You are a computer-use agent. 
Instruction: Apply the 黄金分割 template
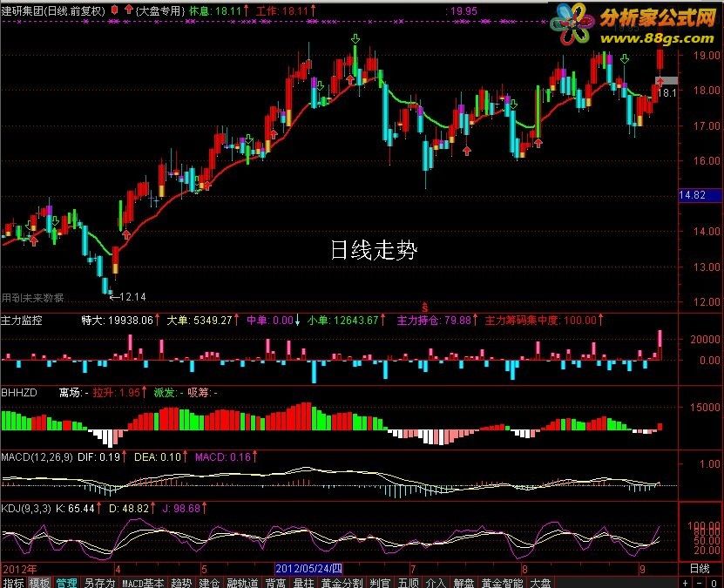342,583
